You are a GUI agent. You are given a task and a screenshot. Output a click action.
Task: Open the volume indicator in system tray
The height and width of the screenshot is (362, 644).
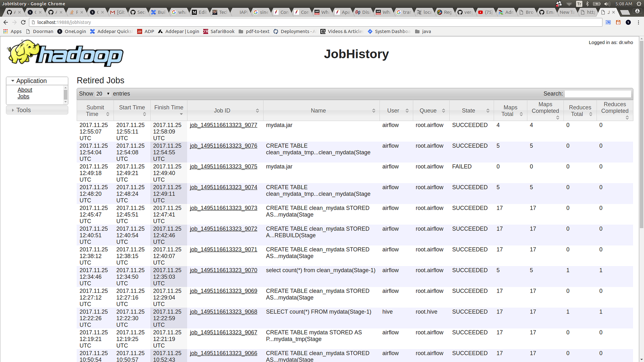[x=607, y=4]
